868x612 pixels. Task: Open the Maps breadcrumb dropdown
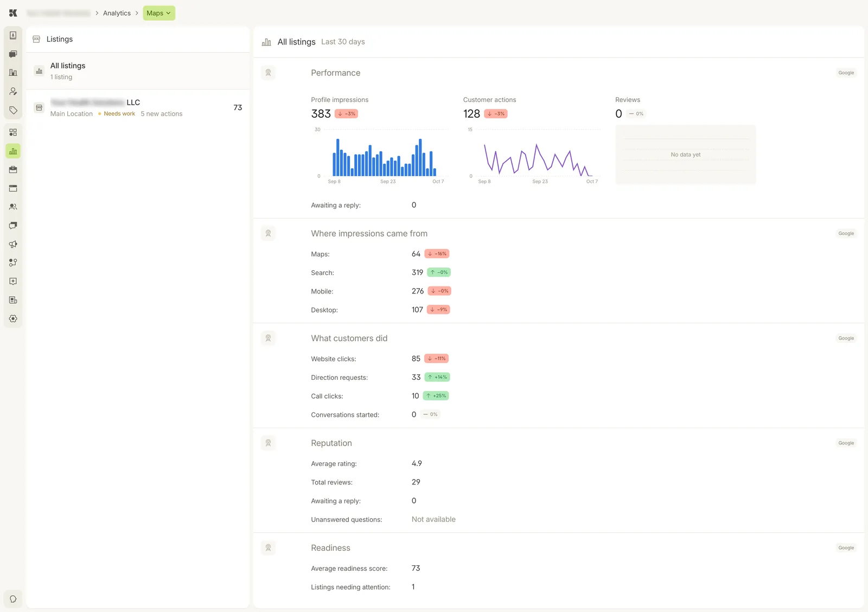click(159, 13)
